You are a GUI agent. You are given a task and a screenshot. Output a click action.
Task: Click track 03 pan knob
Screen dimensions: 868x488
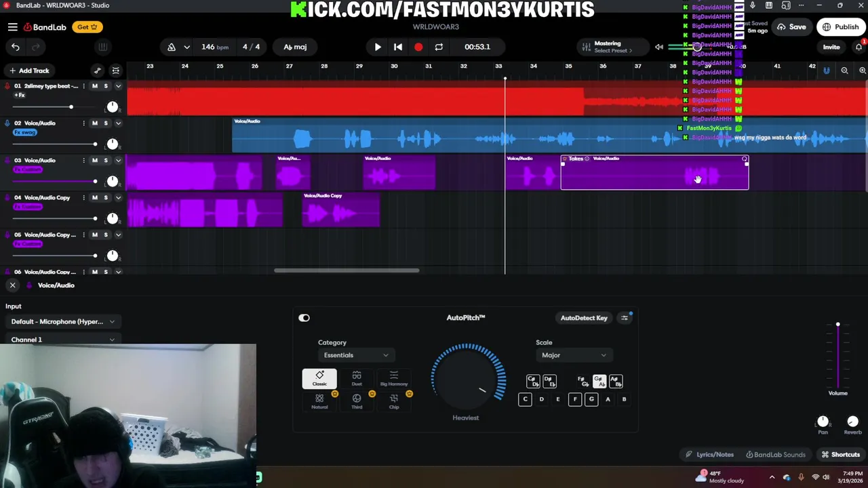[113, 181]
